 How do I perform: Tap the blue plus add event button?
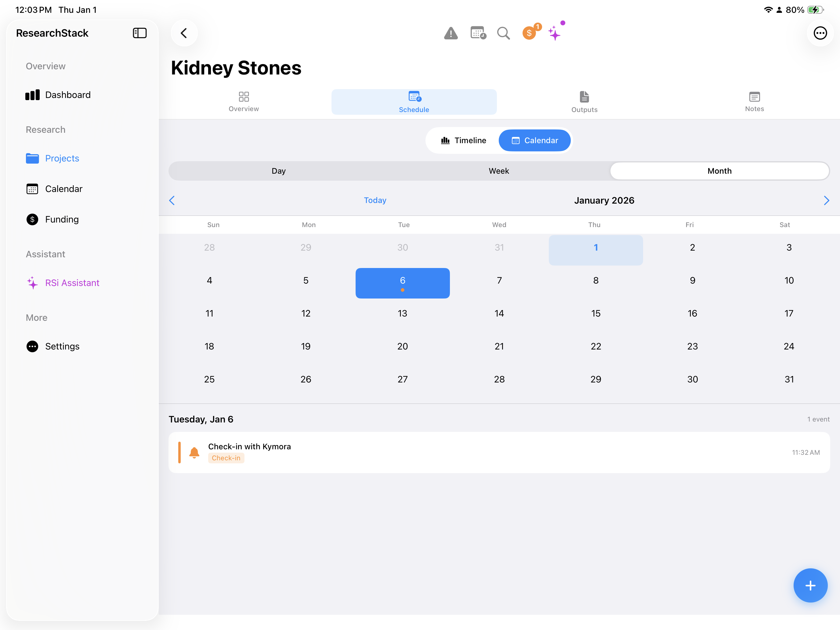810,585
